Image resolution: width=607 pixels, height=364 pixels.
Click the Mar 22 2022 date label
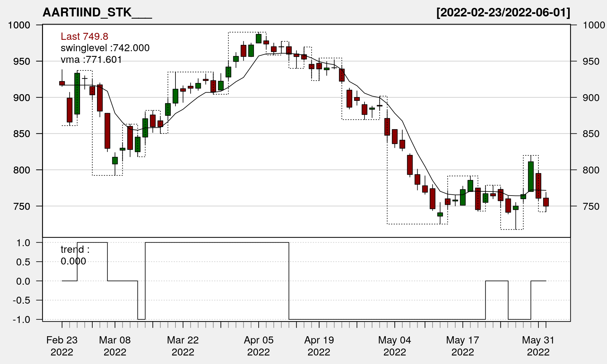[x=183, y=346]
